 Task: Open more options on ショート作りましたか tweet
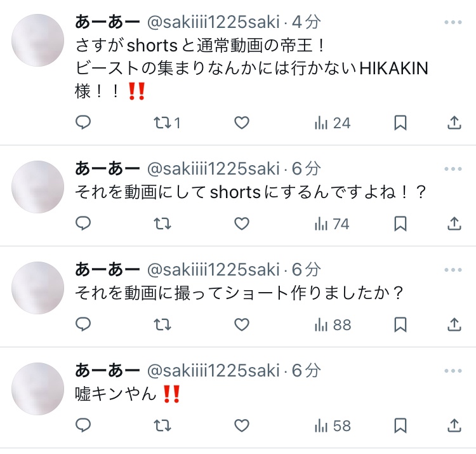coord(453,270)
